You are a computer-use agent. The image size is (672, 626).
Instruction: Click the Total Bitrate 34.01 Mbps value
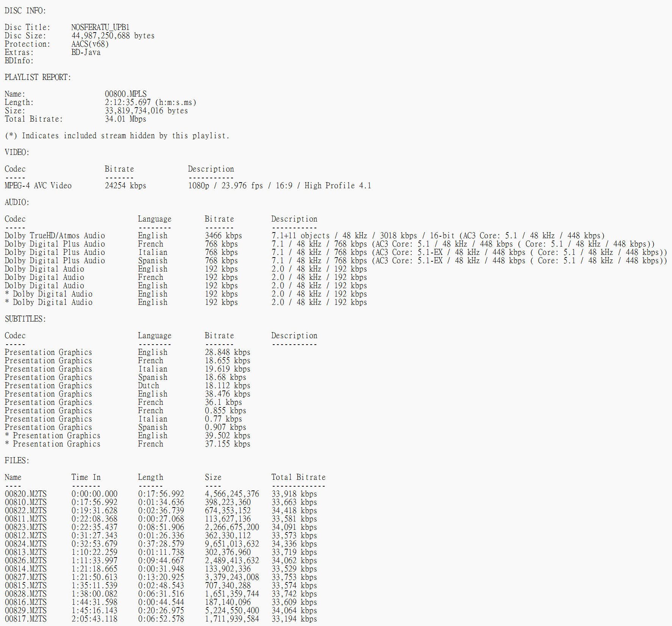click(x=125, y=119)
